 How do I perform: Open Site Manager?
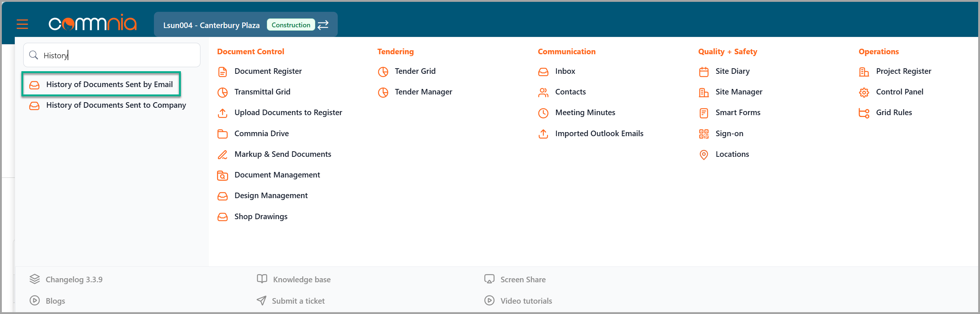tap(739, 92)
